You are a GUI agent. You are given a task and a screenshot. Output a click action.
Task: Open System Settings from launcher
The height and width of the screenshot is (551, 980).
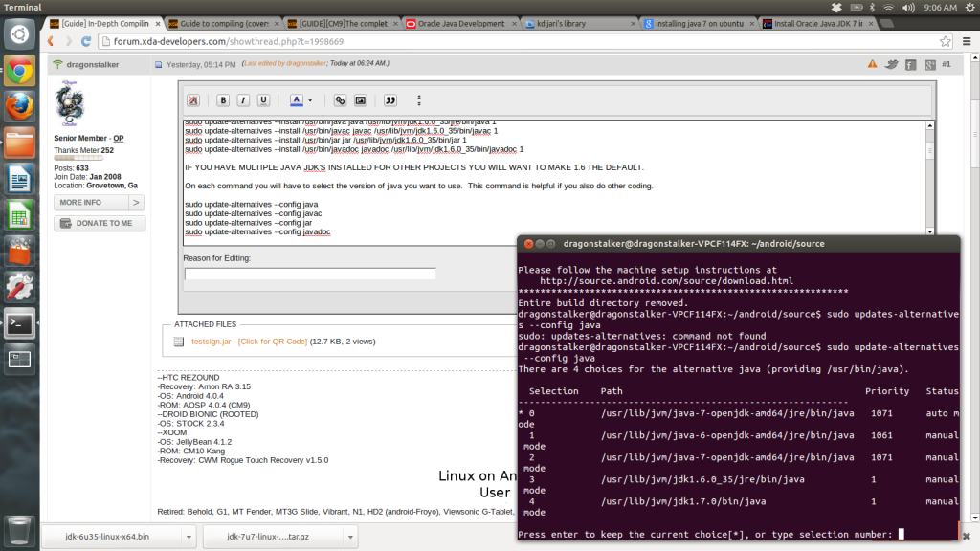tap(19, 287)
